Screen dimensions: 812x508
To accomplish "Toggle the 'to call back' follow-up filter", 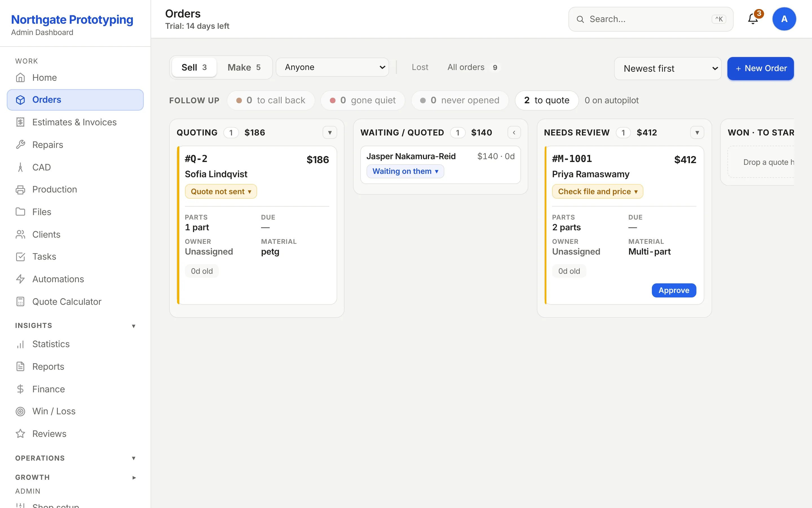I will click(x=271, y=100).
